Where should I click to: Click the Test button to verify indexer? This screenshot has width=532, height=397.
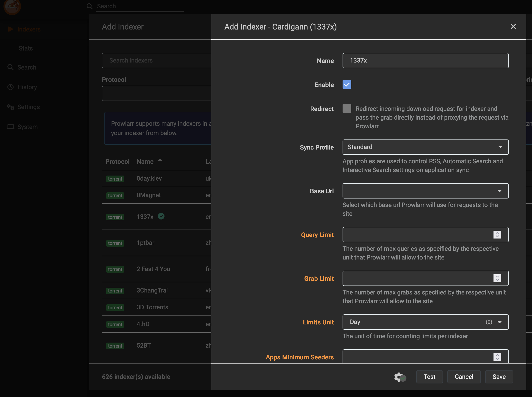tap(429, 377)
